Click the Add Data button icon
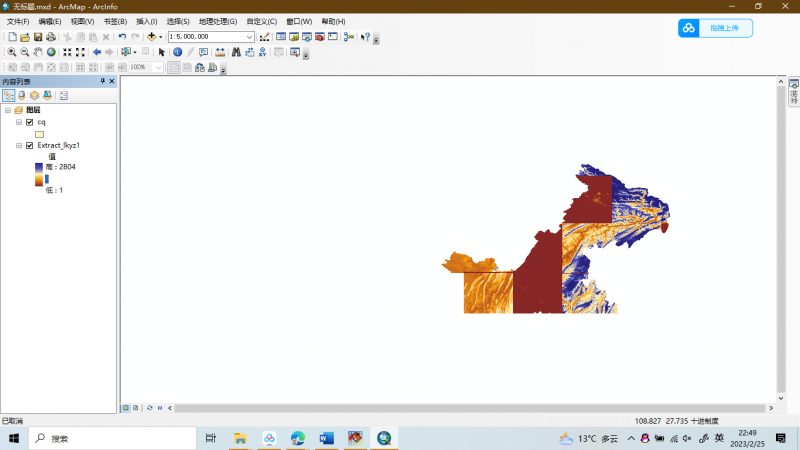800x450 pixels. click(x=151, y=37)
